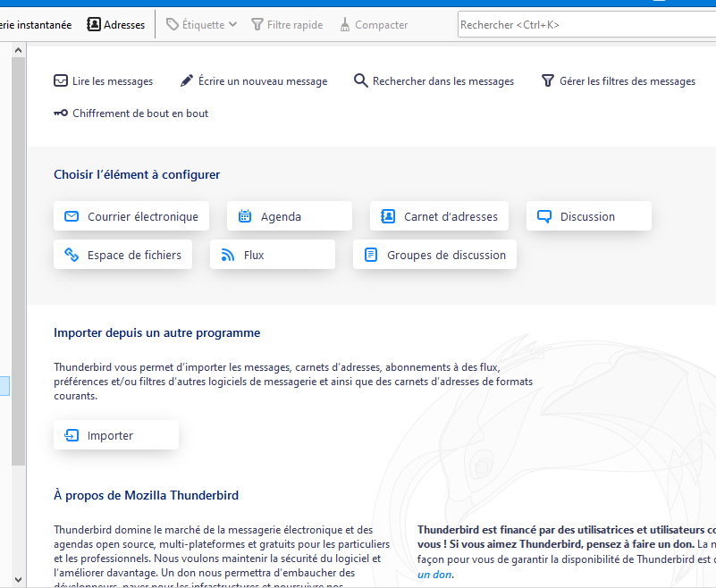Click the Lire les messages inbox icon
This screenshot has width=716, height=588.
pyautogui.click(x=61, y=80)
